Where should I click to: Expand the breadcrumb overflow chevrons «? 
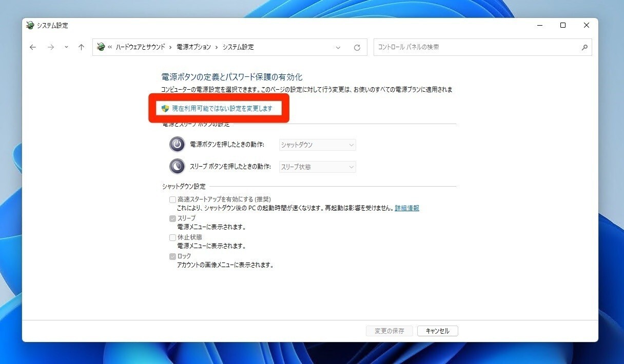(110, 47)
